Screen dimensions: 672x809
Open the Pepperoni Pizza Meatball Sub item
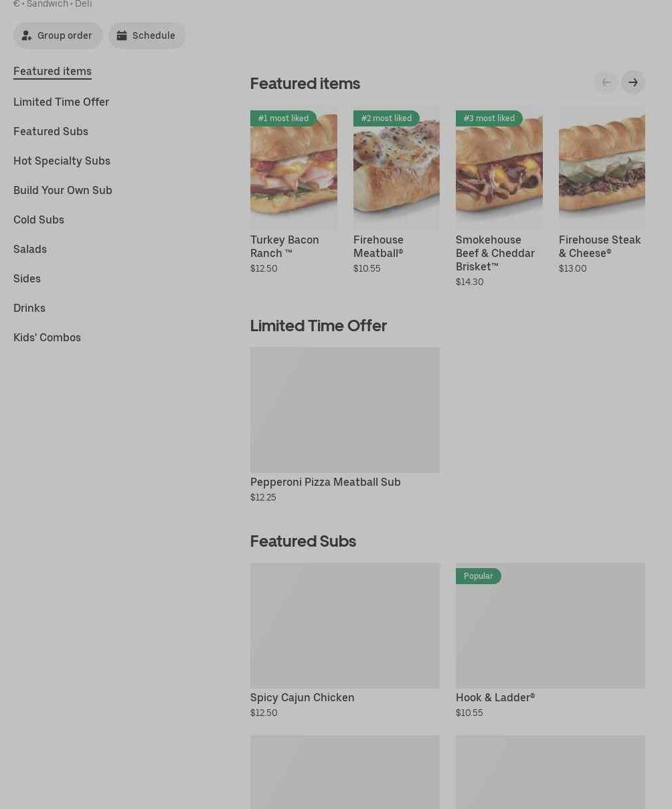coord(345,410)
